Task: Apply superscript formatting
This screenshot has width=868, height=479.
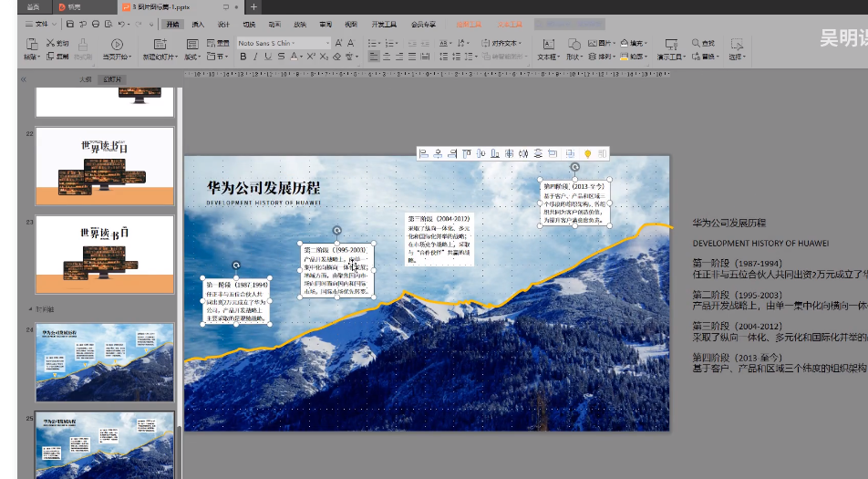Action: [x=311, y=57]
